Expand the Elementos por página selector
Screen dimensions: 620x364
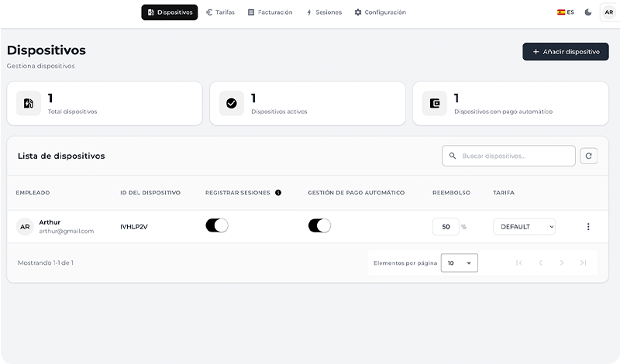tap(459, 263)
